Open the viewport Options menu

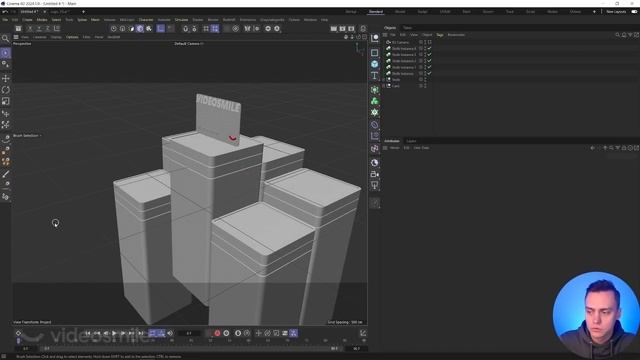[72, 37]
